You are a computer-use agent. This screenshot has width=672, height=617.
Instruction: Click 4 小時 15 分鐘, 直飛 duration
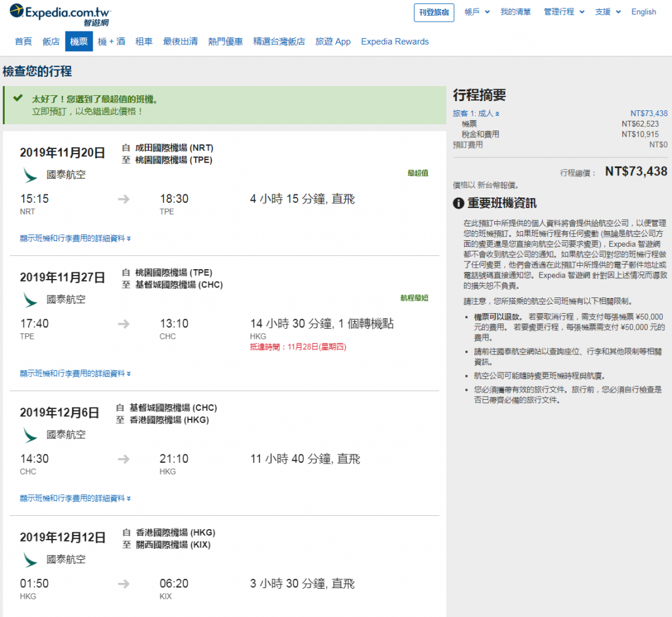click(x=303, y=199)
